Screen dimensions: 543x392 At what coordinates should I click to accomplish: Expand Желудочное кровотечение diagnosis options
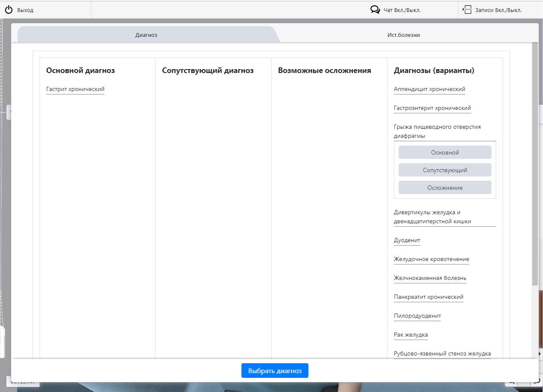(431, 259)
